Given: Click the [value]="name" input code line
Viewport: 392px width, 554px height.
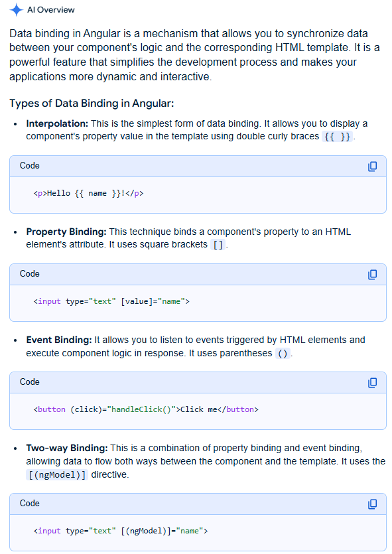Looking at the screenshot, I should click(111, 301).
